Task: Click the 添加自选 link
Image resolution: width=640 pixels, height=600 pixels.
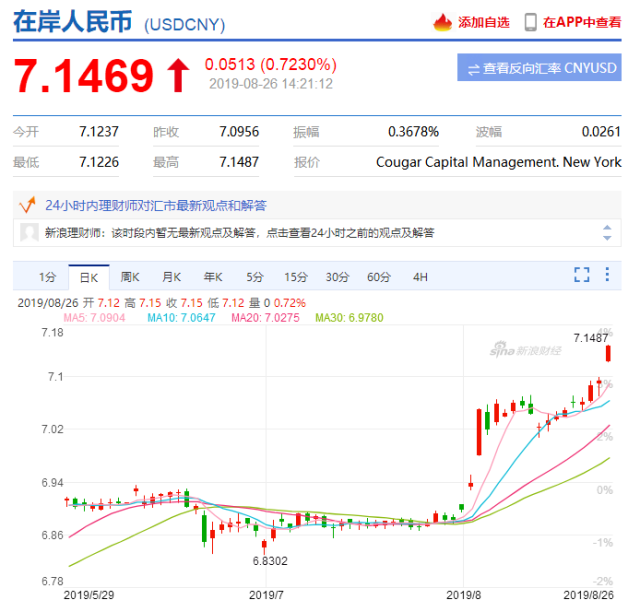Action: click(483, 22)
